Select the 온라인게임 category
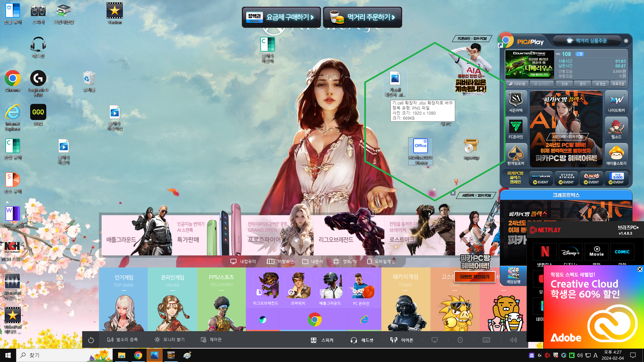The width and height of the screenshot is (644, 362). 172,299
